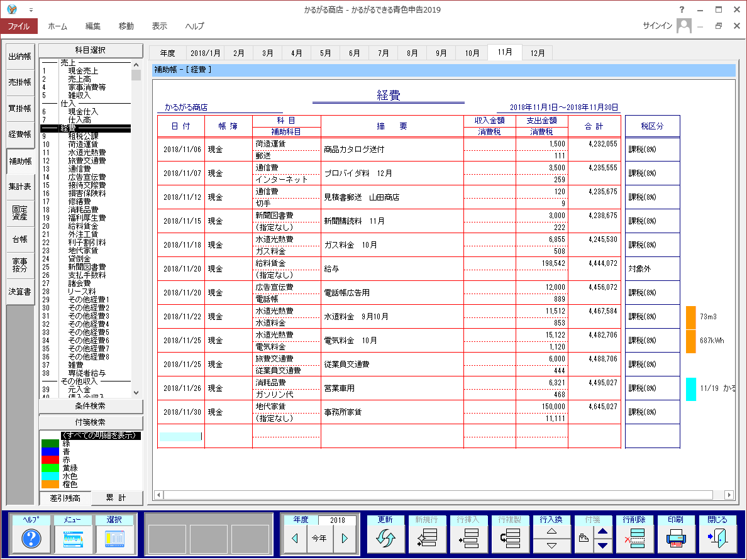Switch to the 固定資産 side tab
Screen dimensions: 747x560
coord(20,213)
